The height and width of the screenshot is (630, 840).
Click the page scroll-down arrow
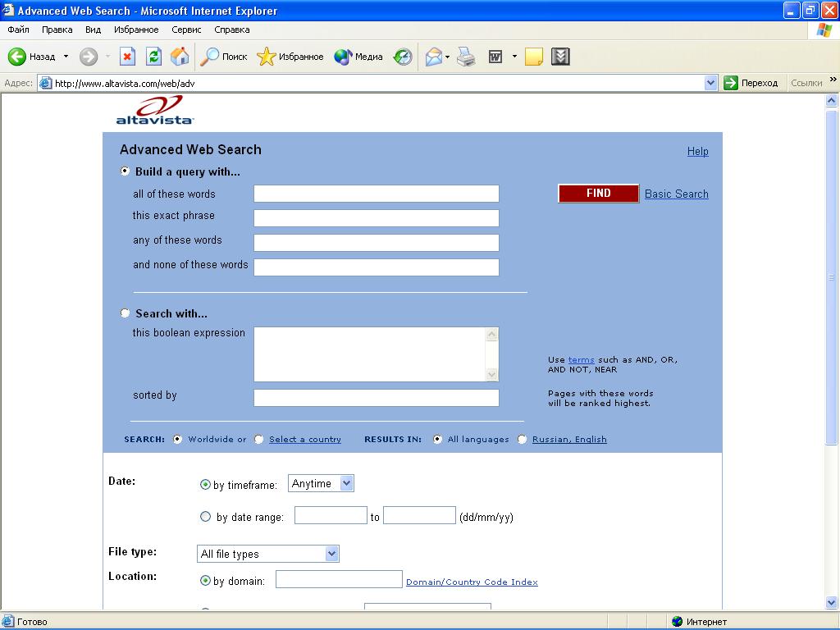click(832, 602)
